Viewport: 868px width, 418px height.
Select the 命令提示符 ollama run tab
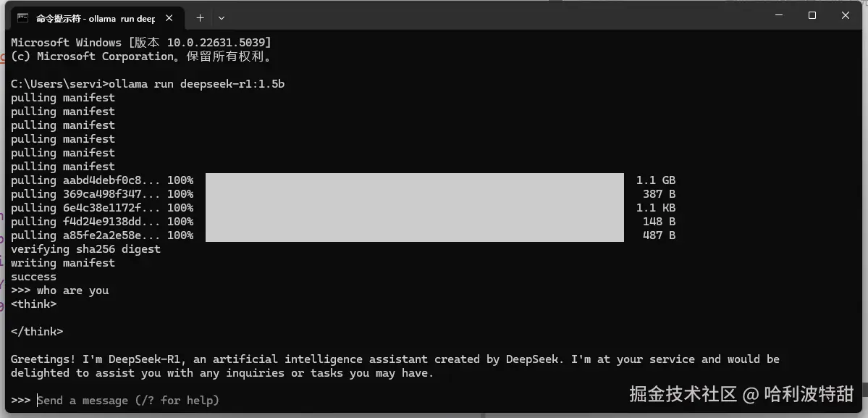(95, 18)
